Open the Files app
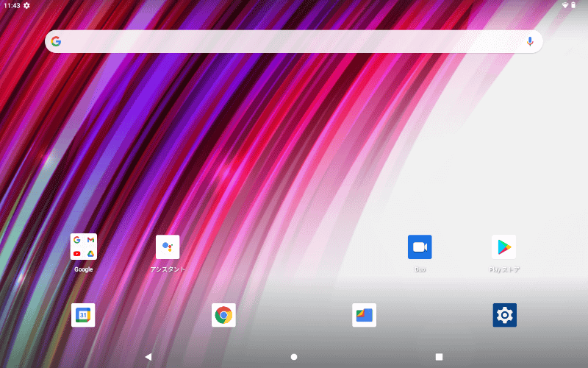This screenshot has height=368, width=588. tap(364, 315)
